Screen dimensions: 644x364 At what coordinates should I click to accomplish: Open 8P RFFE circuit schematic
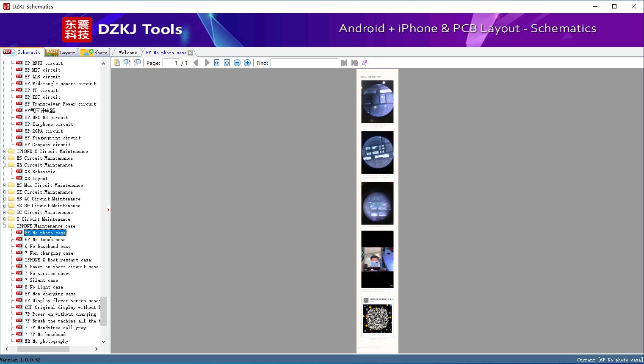(44, 63)
